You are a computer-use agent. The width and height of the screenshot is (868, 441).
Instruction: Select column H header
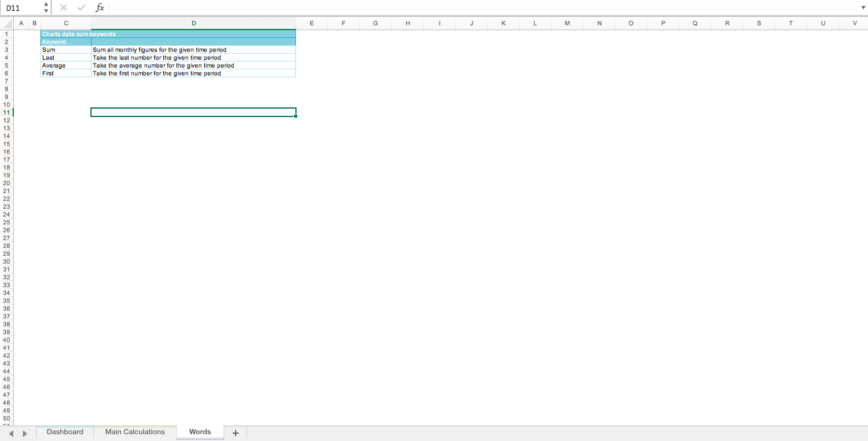click(x=407, y=24)
